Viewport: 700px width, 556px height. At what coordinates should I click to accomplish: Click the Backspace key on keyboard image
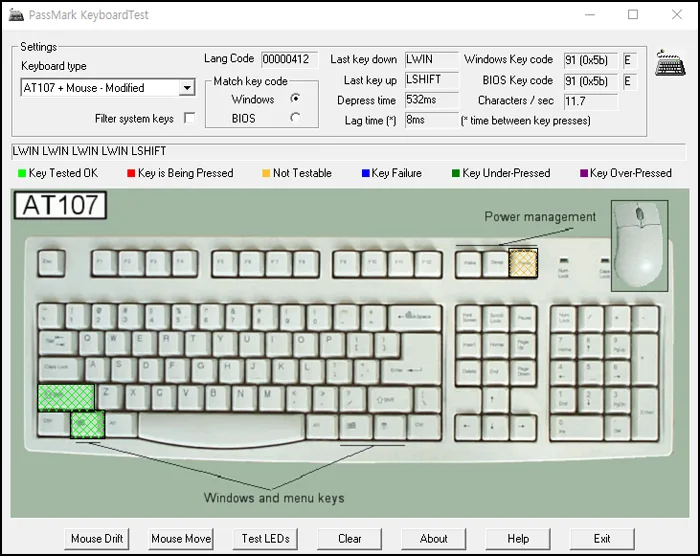click(415, 318)
